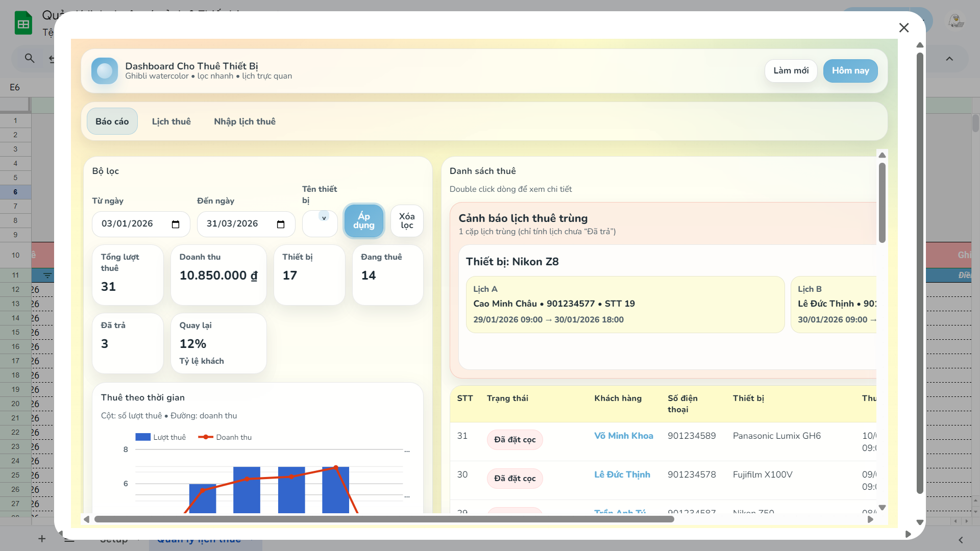Viewport: 980px width, 551px height.
Task: Open calendar picker in Từ ngày field
Action: [x=176, y=224]
